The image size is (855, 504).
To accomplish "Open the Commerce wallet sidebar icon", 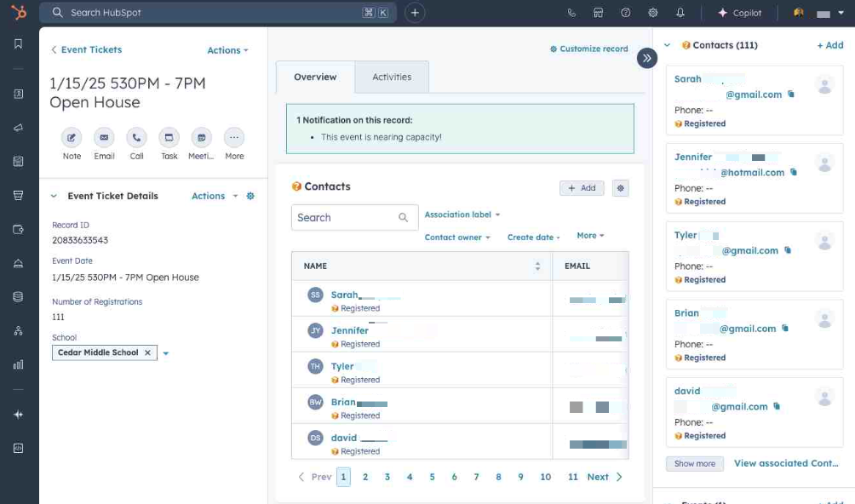I will pyautogui.click(x=18, y=229).
